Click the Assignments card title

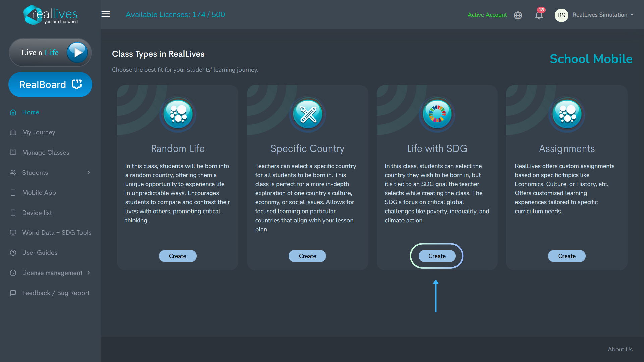pos(567,148)
